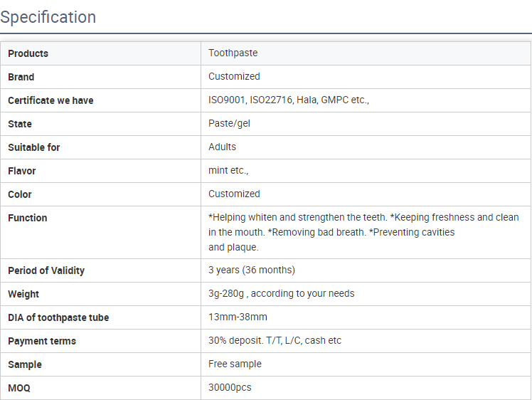This screenshot has width=532, height=400.
Task: Click the Adults value cell
Action: click(366, 147)
